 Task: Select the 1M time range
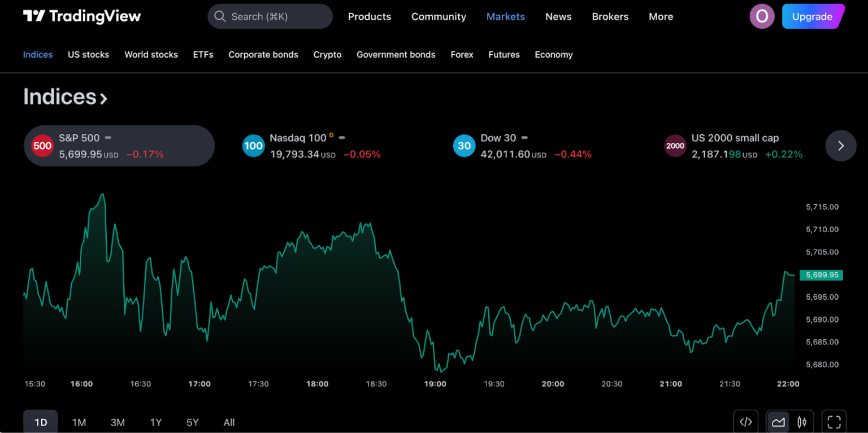coord(79,422)
